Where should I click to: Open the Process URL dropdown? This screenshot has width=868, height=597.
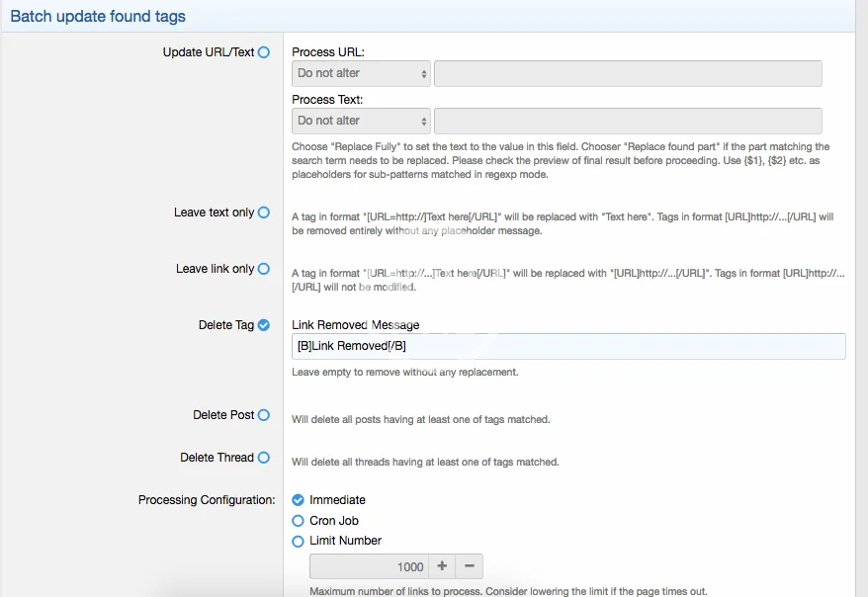[x=361, y=73]
